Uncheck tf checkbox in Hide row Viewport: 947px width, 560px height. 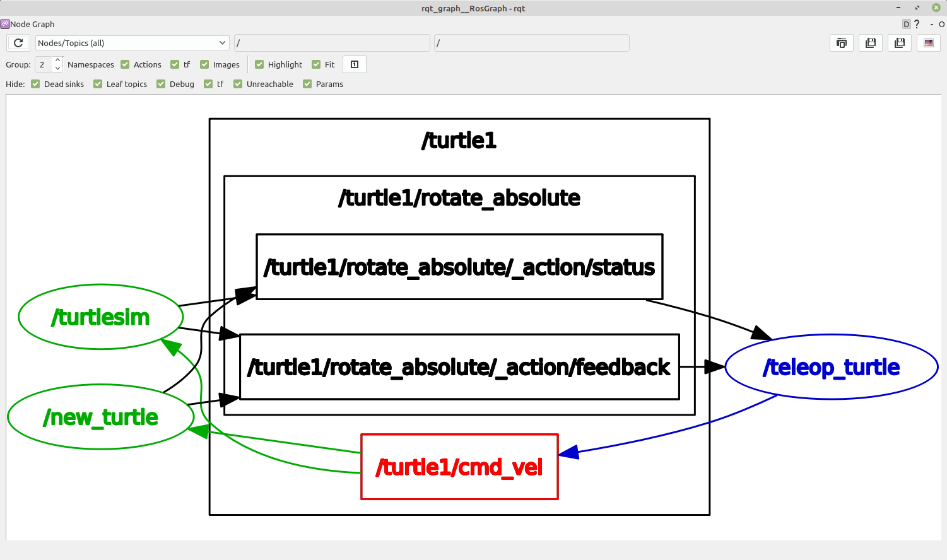tap(208, 84)
